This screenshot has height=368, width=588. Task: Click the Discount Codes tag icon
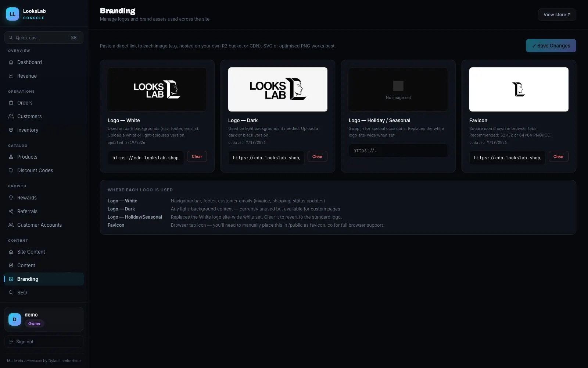pyautogui.click(x=11, y=170)
